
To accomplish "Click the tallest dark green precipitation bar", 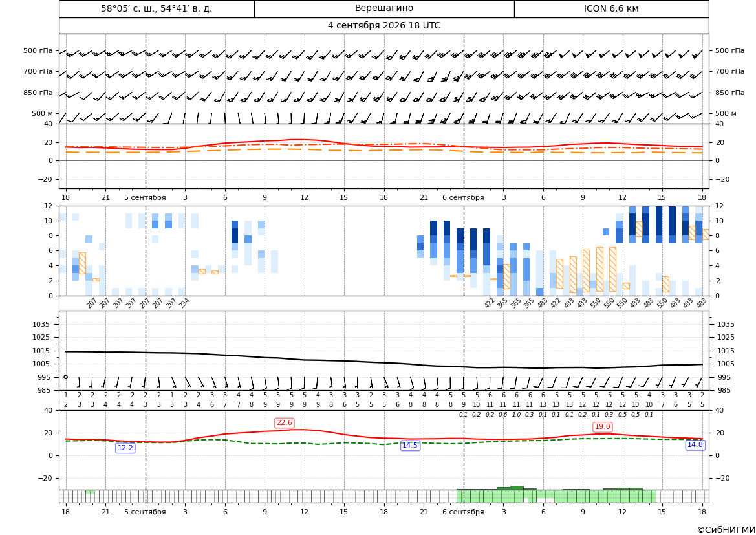I will pos(516,488).
